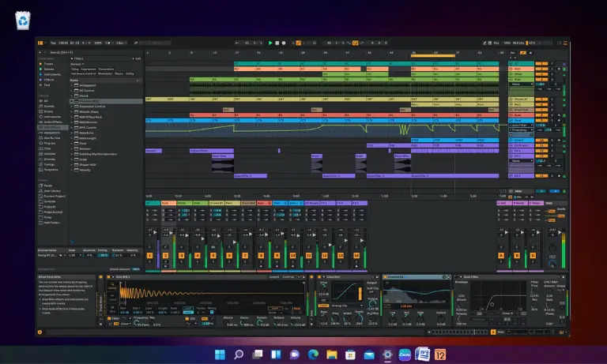Toggle the track 14 FX 3 activator in the mixer

pos(356,256)
